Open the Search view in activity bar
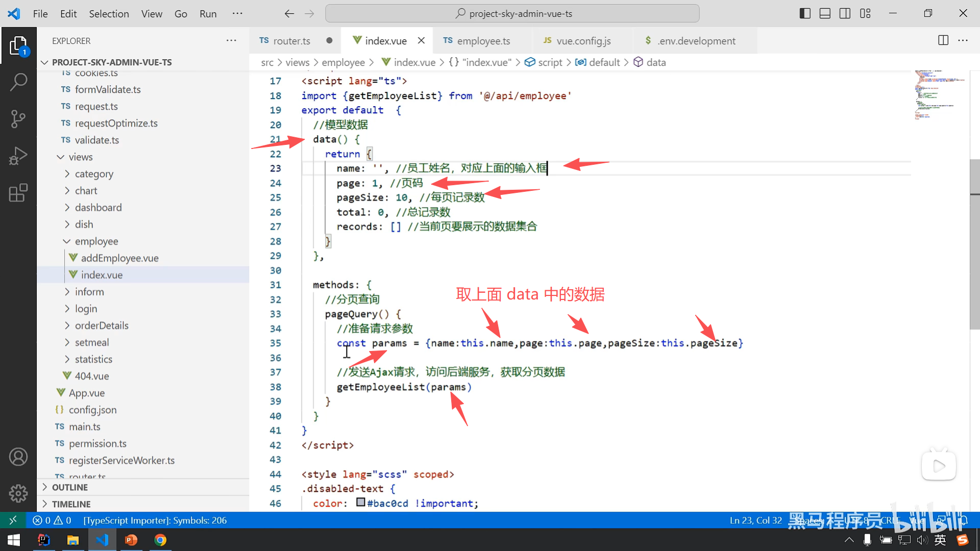 (18, 82)
